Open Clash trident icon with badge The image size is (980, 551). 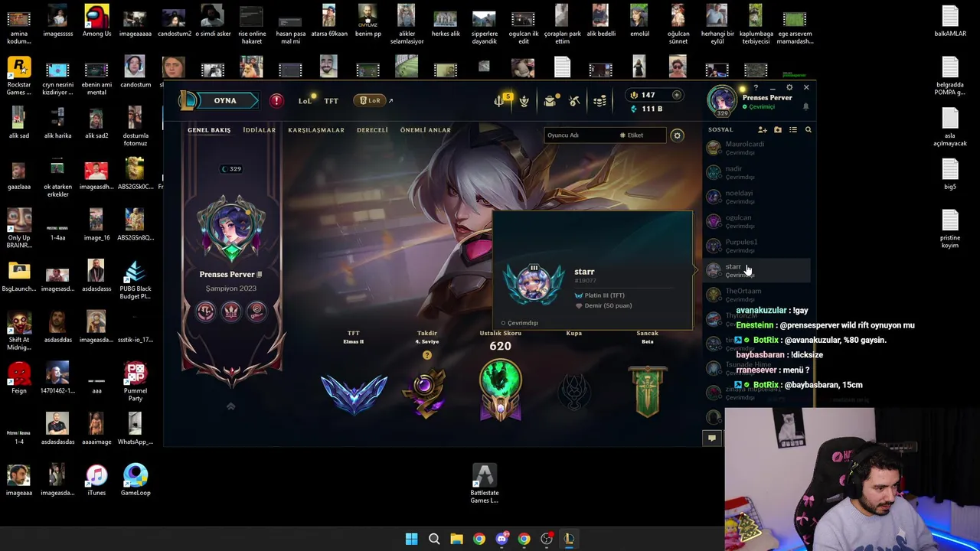pyautogui.click(x=500, y=100)
